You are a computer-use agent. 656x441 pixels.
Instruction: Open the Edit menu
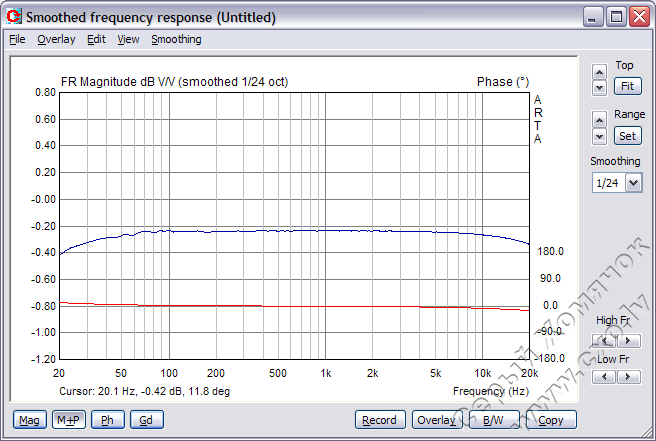click(x=96, y=39)
